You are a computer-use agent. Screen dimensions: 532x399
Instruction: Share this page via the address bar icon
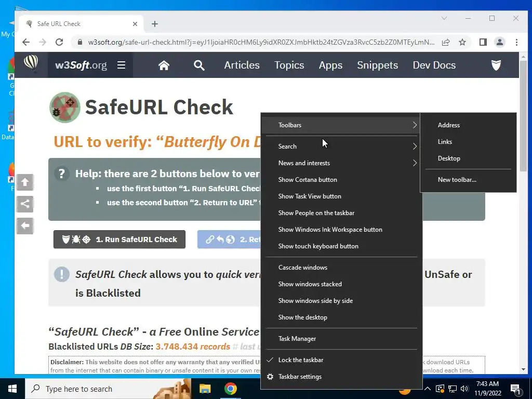point(446,42)
